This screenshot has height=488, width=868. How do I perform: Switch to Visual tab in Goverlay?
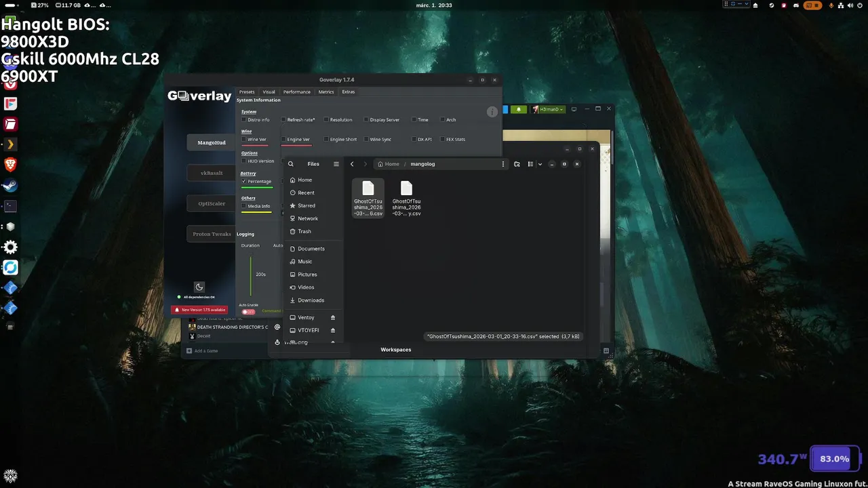269,91
